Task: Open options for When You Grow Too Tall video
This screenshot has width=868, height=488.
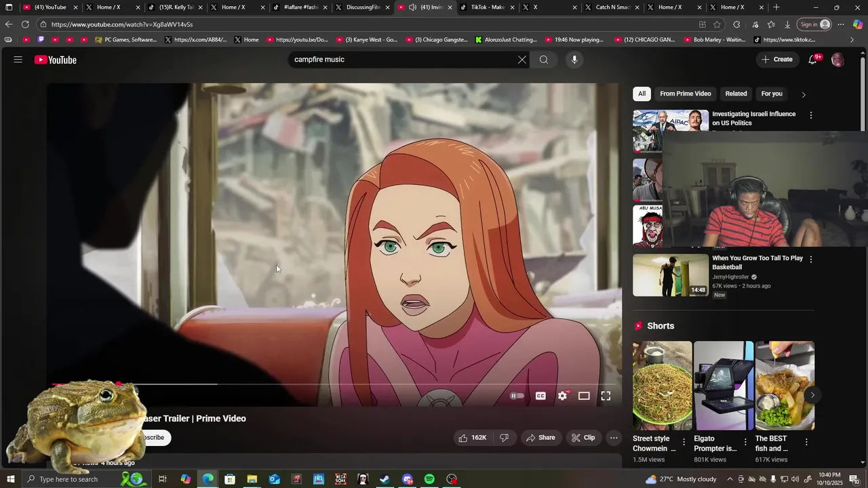Action: click(x=810, y=259)
